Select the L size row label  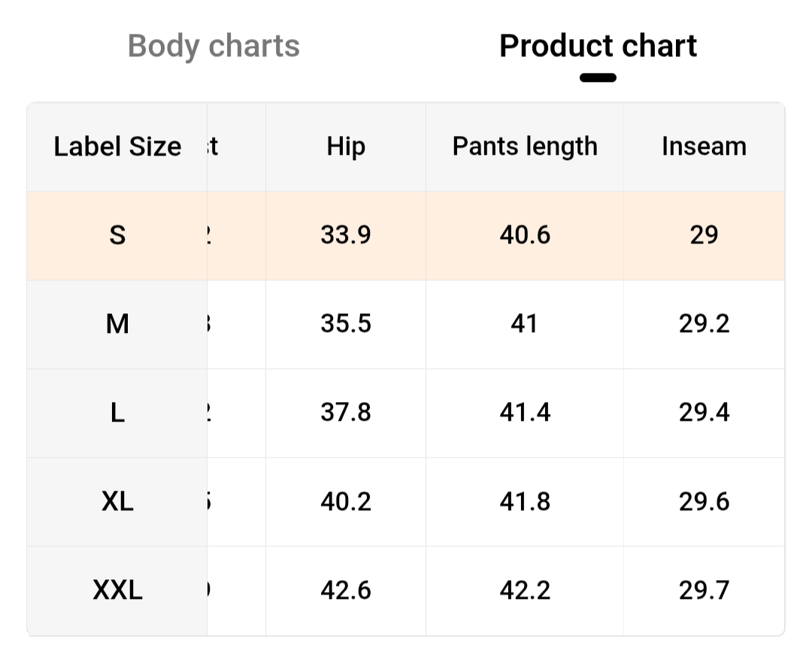pos(117,413)
